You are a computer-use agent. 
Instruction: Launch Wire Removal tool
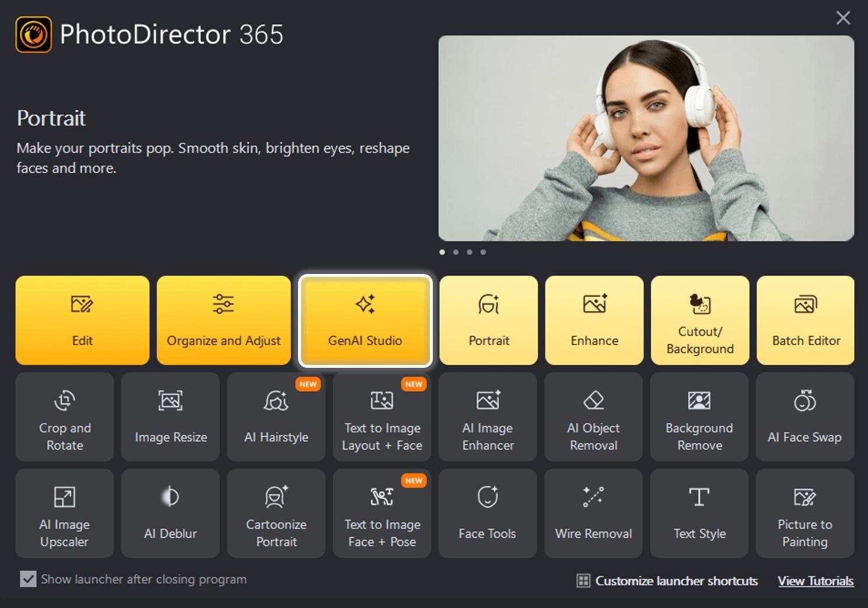point(593,514)
